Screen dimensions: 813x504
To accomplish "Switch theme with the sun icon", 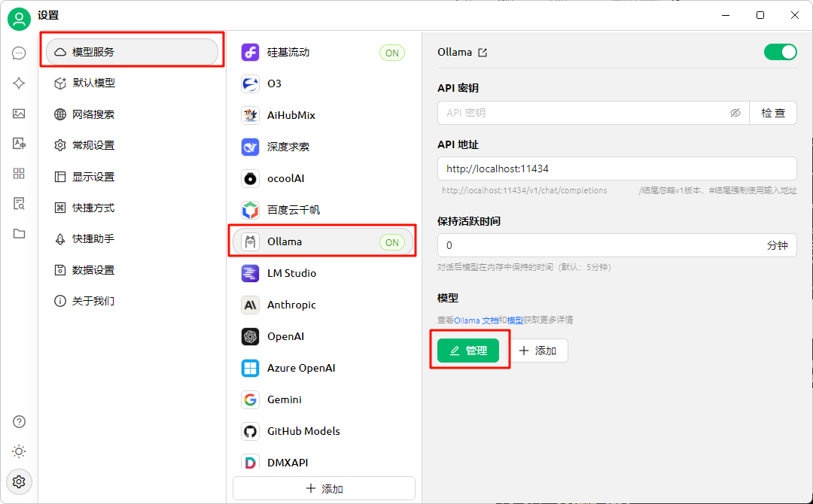I will pyautogui.click(x=19, y=451).
